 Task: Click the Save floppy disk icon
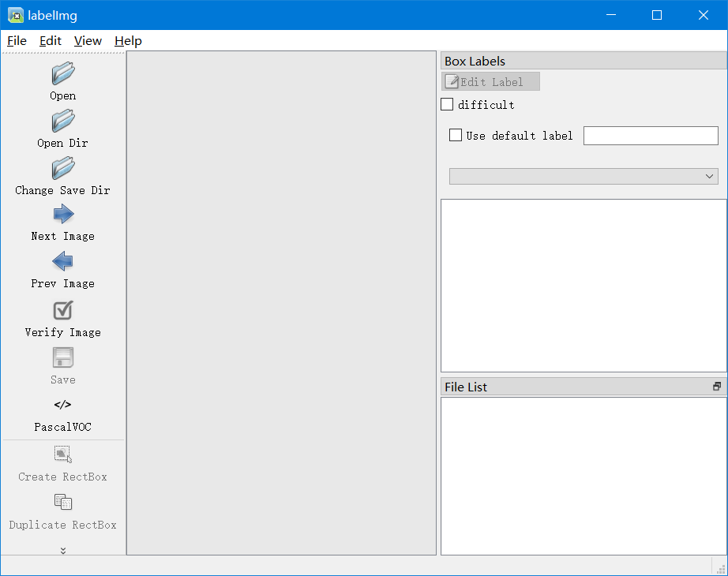pos(63,358)
